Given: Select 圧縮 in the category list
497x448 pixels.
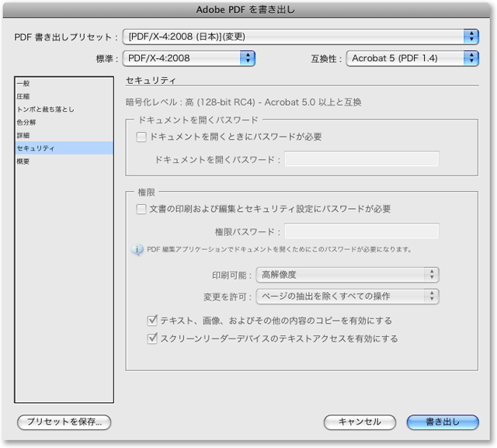Looking at the screenshot, I should (24, 96).
